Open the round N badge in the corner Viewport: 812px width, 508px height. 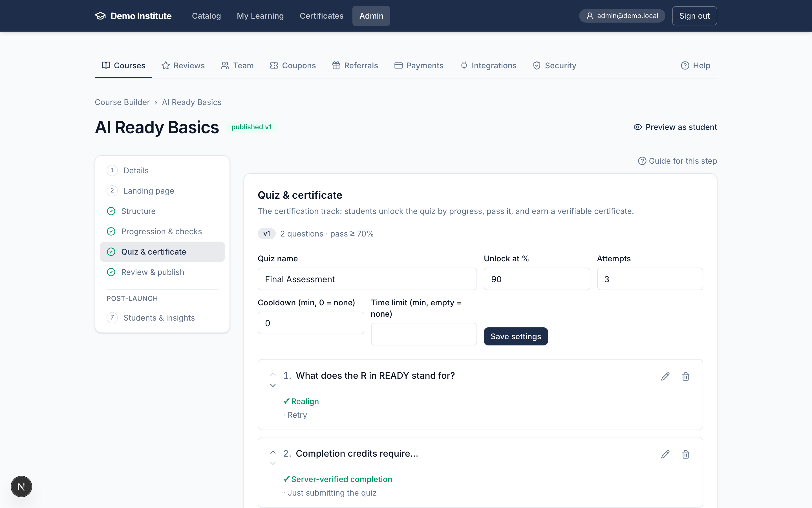point(21,487)
